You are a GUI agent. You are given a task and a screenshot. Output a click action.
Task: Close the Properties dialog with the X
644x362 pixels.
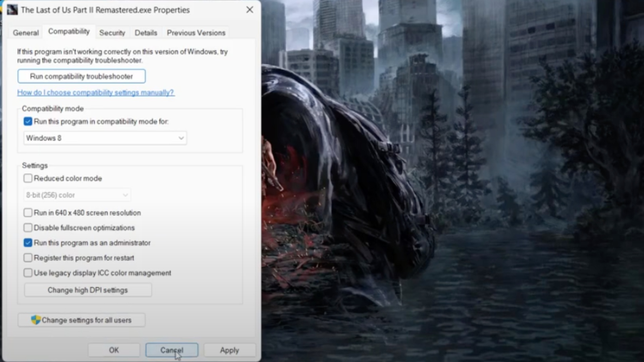point(250,10)
